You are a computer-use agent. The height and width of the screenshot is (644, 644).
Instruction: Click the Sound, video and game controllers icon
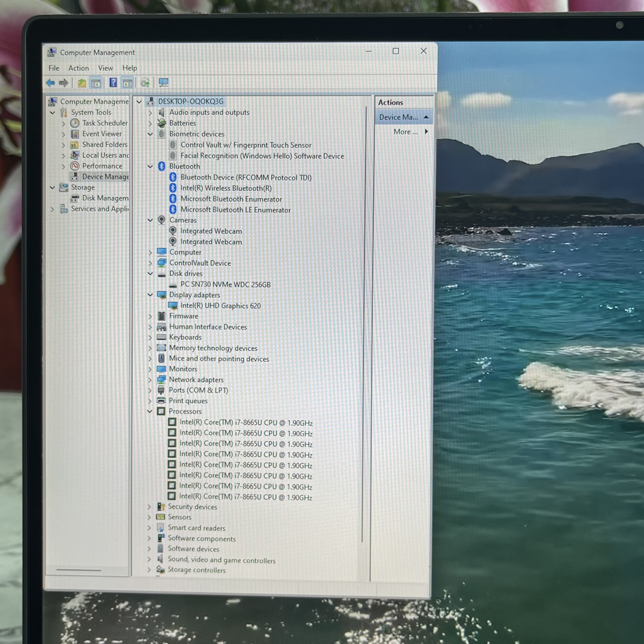pyautogui.click(x=160, y=559)
